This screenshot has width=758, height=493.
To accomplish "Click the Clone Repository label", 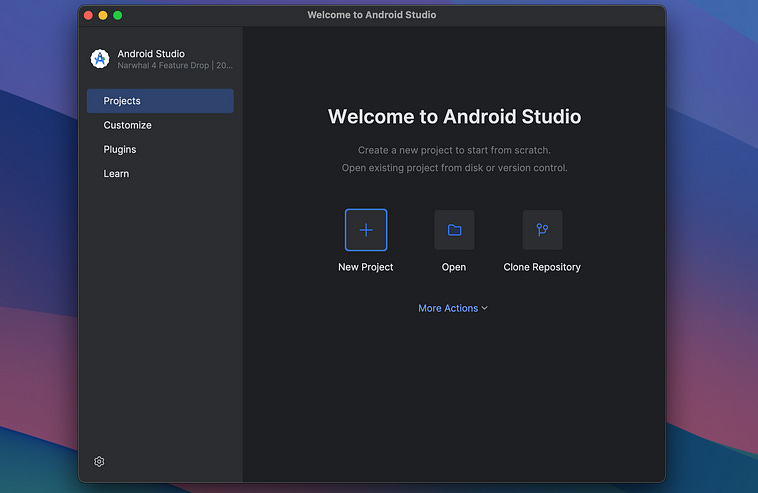I will coord(542,267).
